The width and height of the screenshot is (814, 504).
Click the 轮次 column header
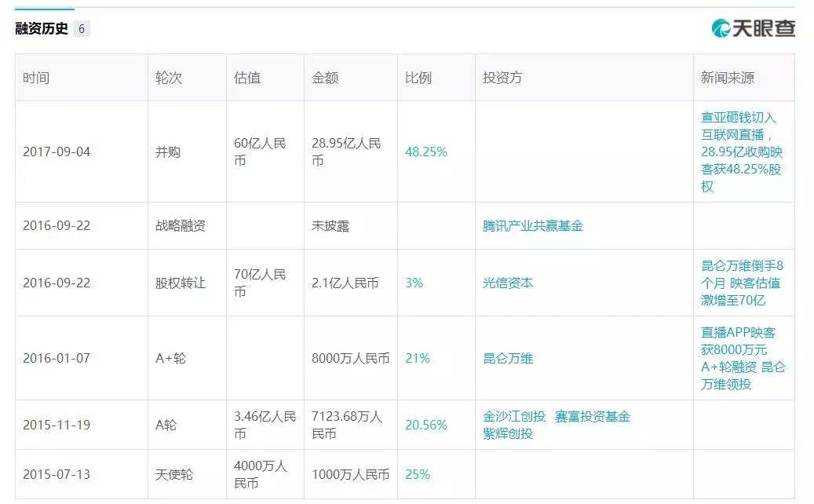[x=169, y=78]
